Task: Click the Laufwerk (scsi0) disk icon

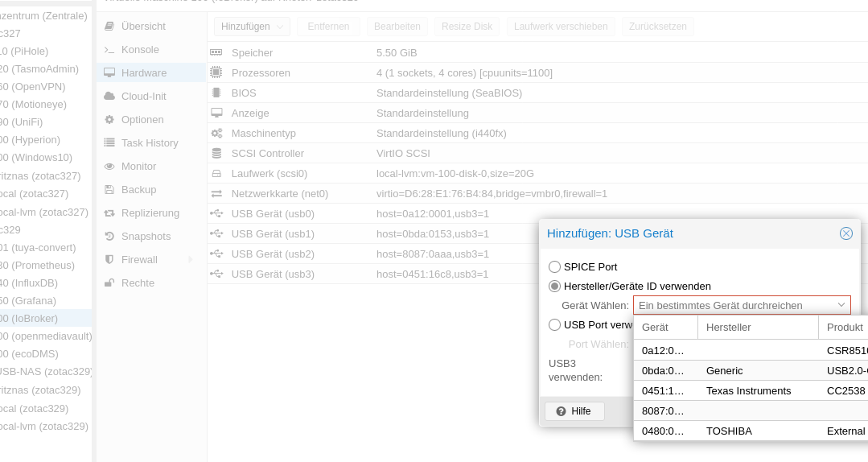Action: click(x=216, y=173)
